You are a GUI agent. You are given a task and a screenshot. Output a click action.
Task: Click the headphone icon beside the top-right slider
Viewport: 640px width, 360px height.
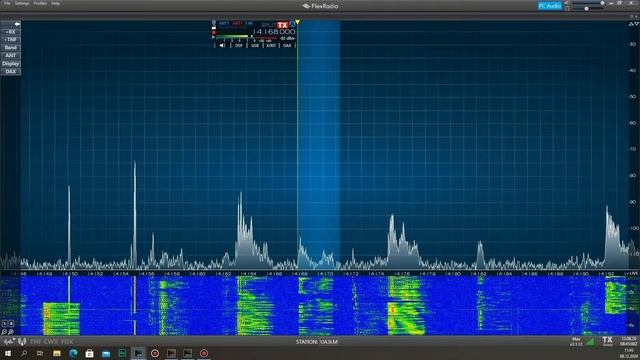[567, 9]
